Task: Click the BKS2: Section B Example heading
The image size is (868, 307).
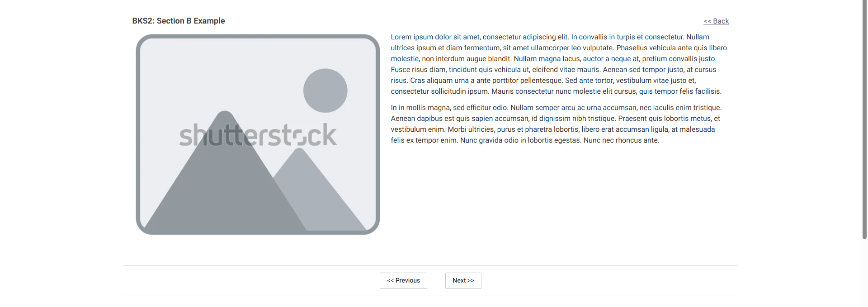Action: click(x=179, y=21)
